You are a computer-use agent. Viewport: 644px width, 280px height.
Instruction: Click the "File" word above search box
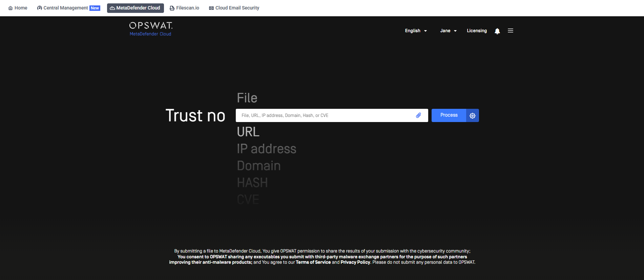point(247,98)
